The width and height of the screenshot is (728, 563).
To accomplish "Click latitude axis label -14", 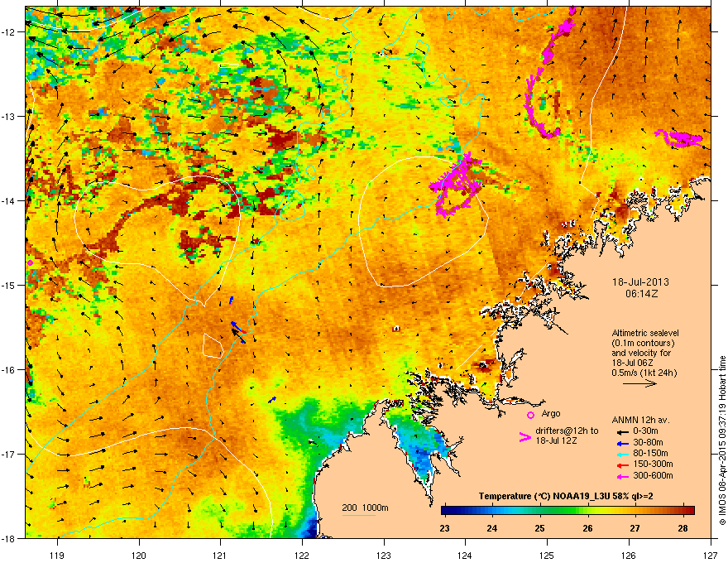I will pos(10,200).
